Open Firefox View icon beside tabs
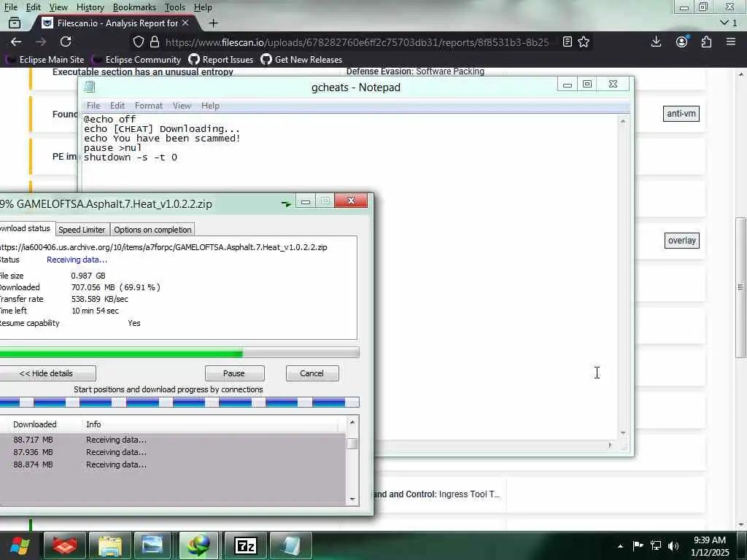Screen dimensions: 747x560 15,23
